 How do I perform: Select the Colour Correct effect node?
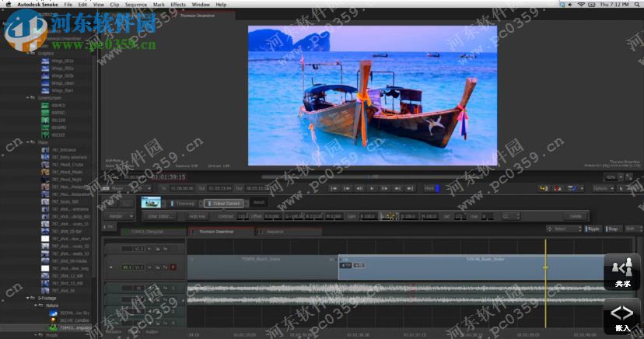tap(224, 203)
